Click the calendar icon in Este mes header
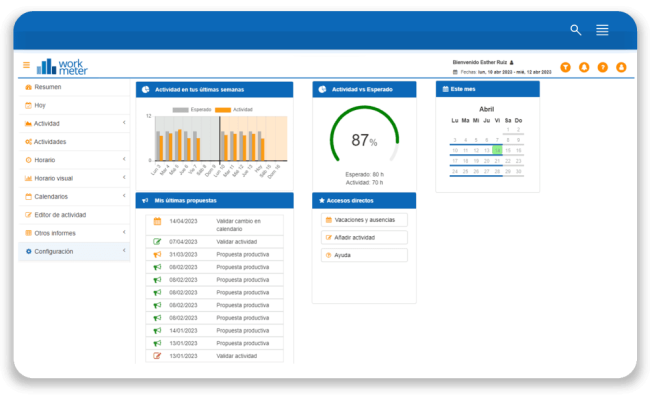 tap(446, 89)
